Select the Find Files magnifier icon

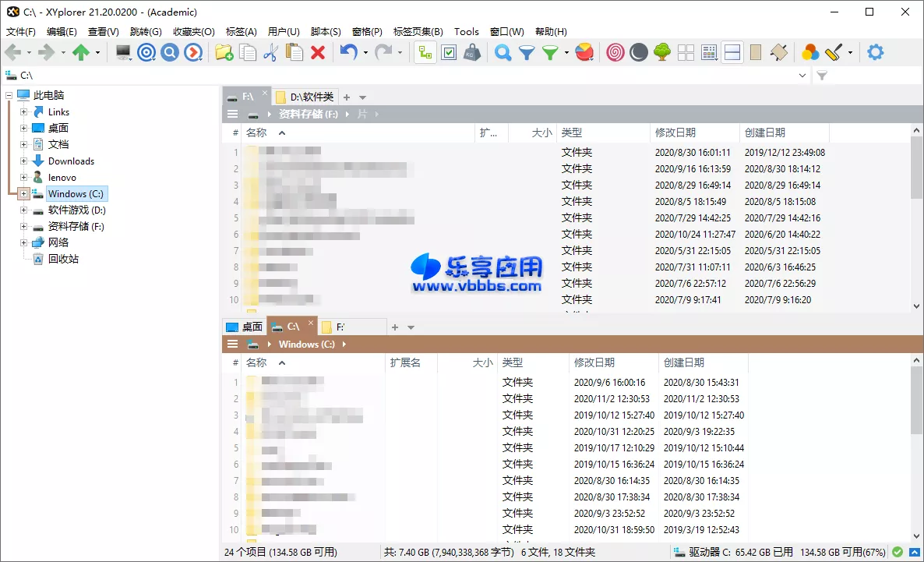click(503, 52)
